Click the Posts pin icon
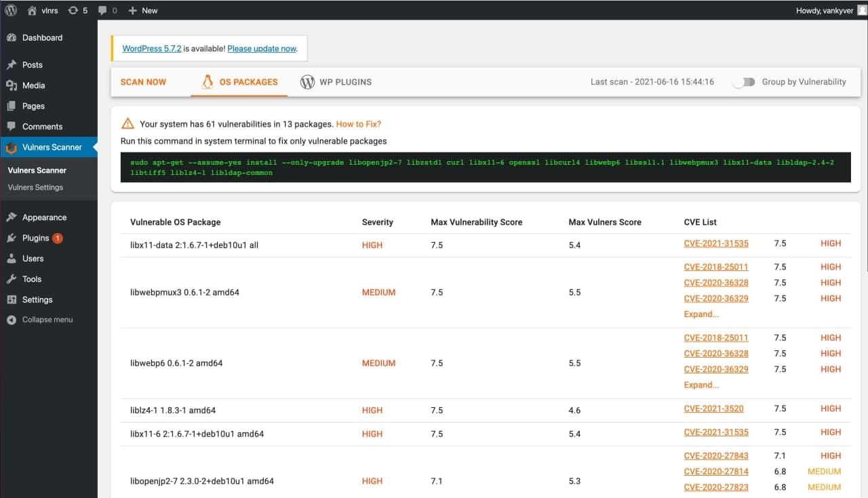The height and width of the screenshot is (498, 868). (12, 65)
